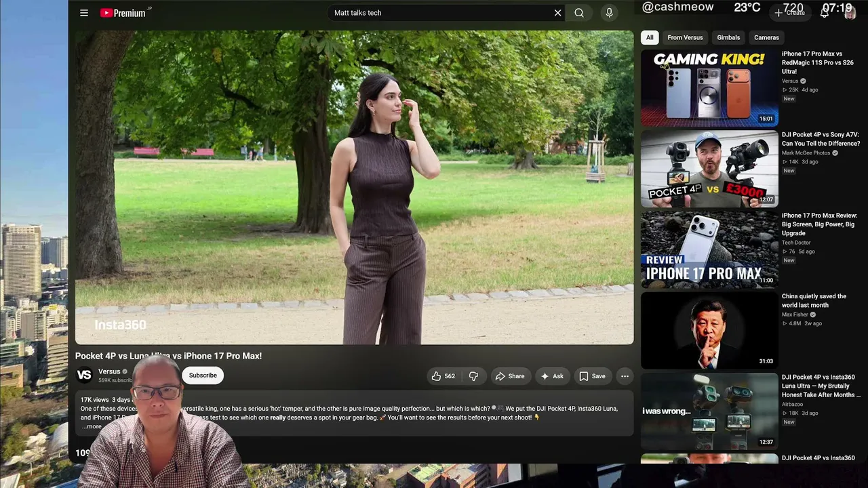Open more actions three-dot menu

click(625, 376)
